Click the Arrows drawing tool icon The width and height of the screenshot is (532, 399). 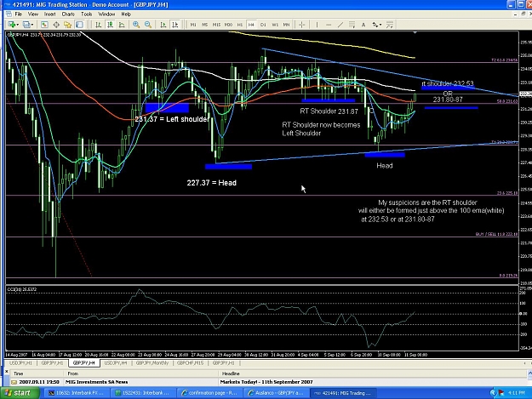(375, 25)
